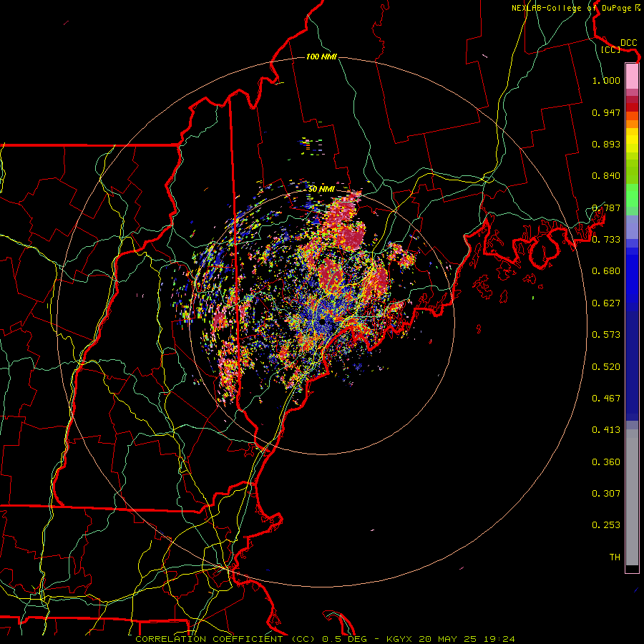Viewport: 644px width, 644px height.
Task: Click the 0.733 scale label
Action: tap(606, 240)
